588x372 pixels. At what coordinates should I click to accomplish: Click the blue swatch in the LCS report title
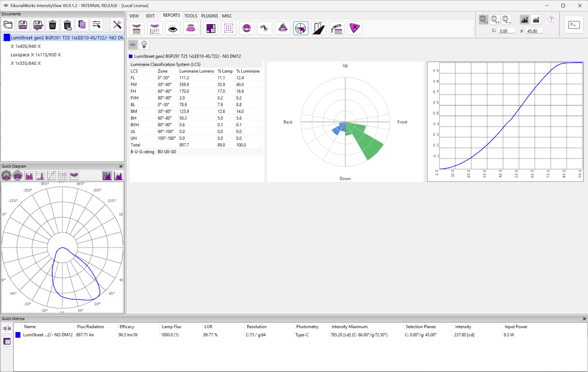[131, 56]
